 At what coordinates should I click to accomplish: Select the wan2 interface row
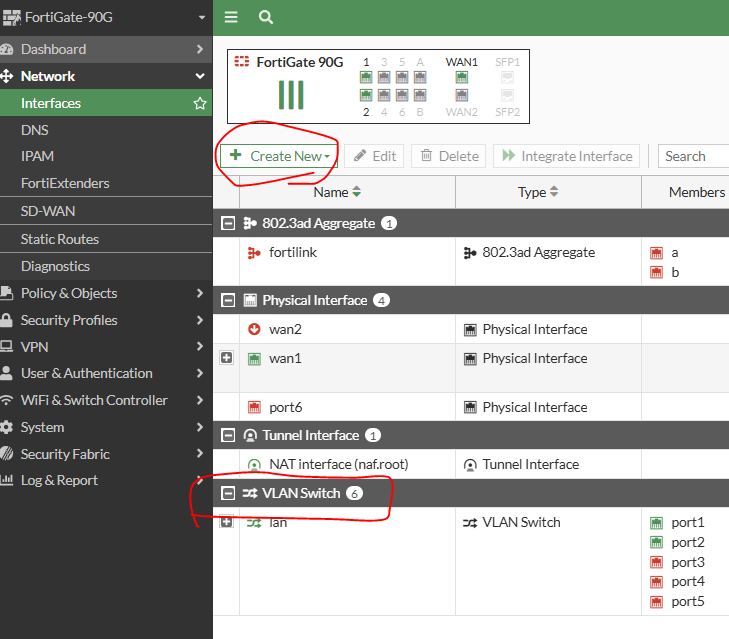471,329
